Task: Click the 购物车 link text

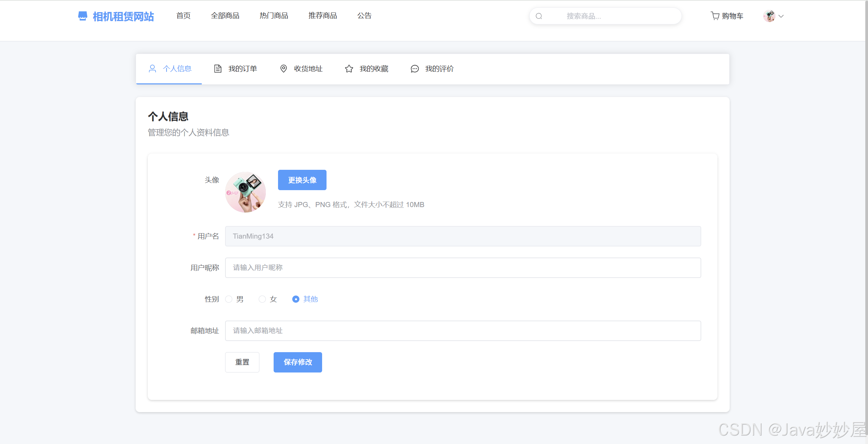Action: coord(732,16)
